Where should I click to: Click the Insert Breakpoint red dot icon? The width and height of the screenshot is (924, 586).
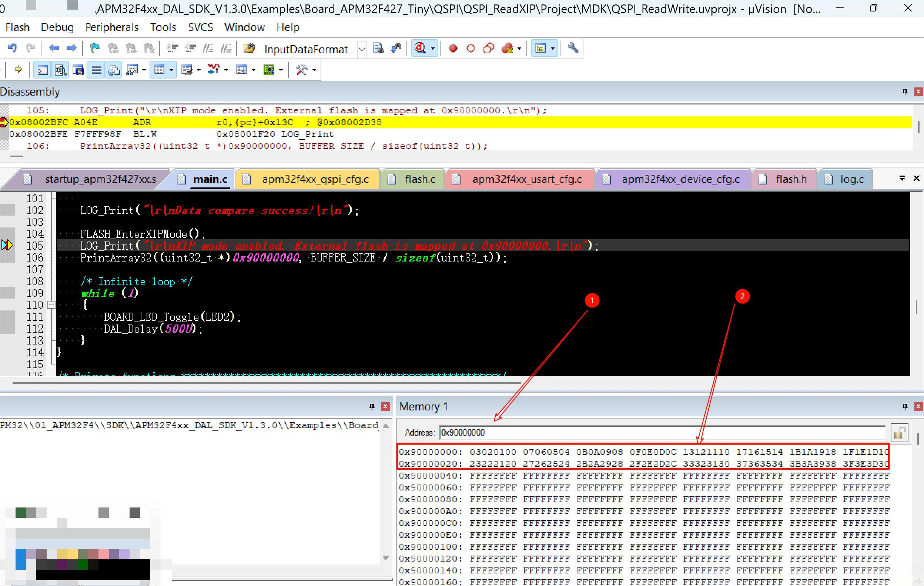point(453,49)
